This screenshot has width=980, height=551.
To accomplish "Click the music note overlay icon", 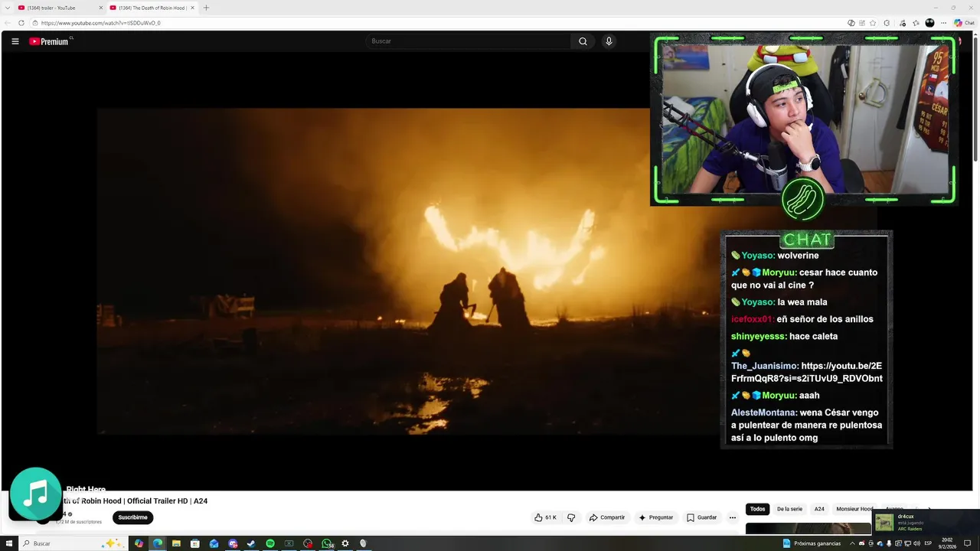I will 35,494.
